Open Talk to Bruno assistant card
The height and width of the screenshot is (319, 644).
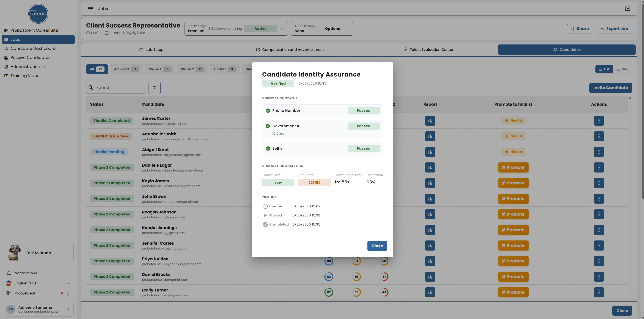[38, 253]
